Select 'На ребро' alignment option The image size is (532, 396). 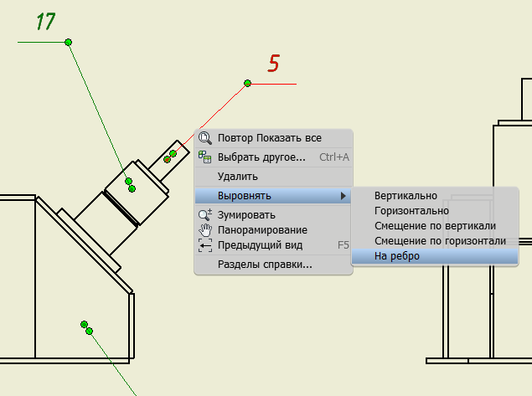point(435,256)
